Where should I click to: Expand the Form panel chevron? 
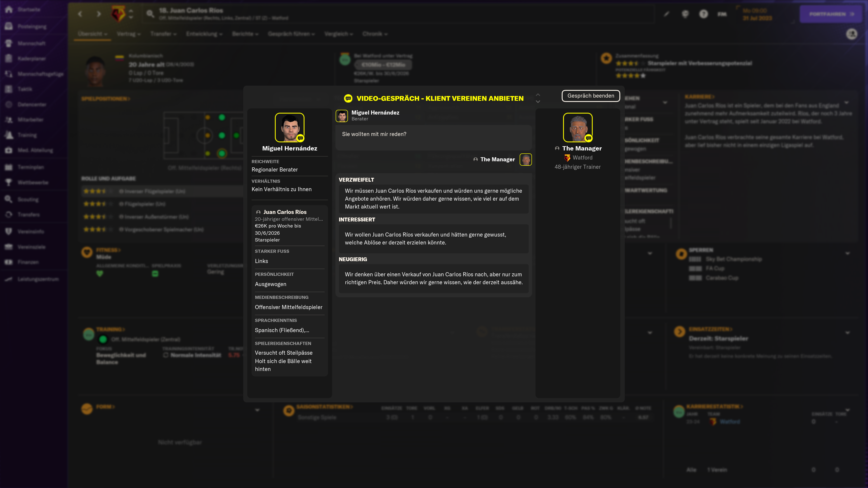tap(257, 410)
